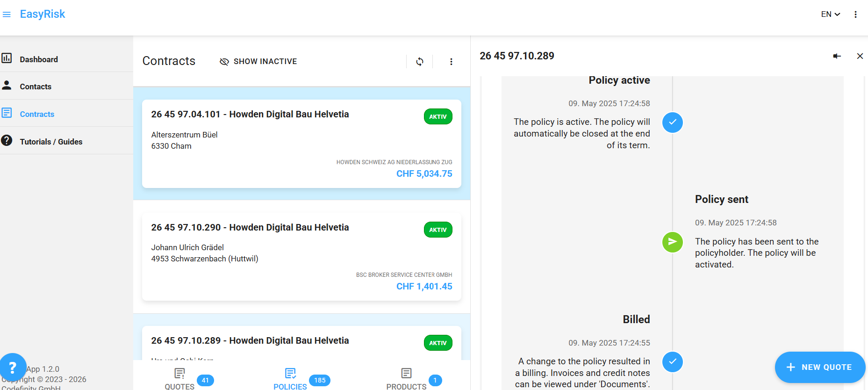
Task: Open contract 26 45 97.04.101 card
Action: (301, 144)
